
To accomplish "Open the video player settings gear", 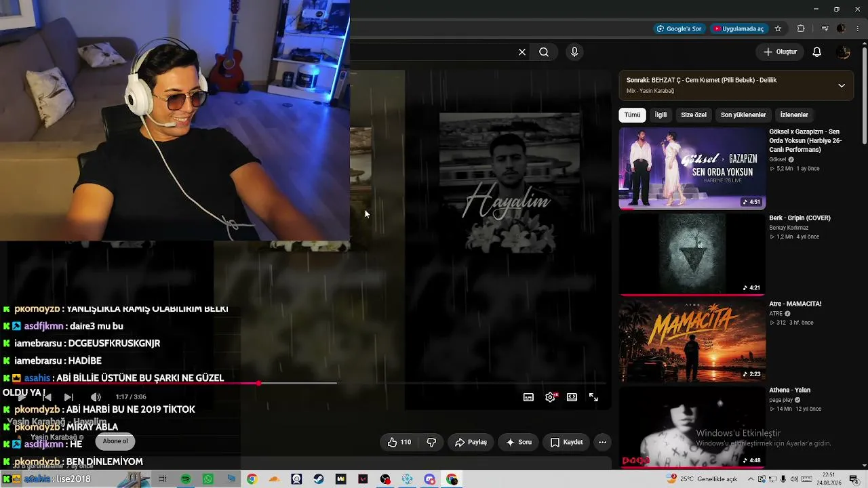I will (550, 398).
